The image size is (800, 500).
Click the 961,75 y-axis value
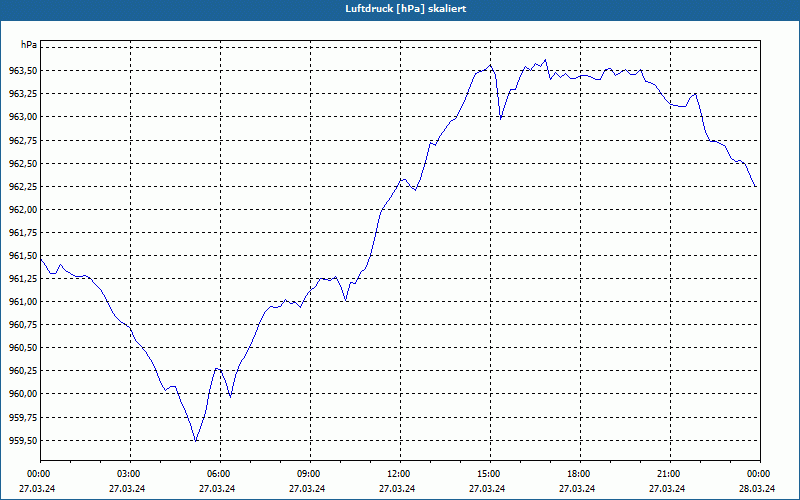(23, 233)
